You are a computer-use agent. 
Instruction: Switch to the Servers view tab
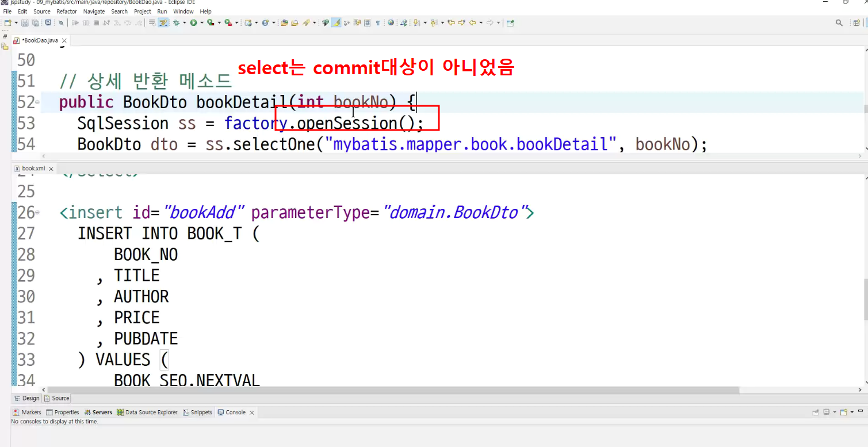(x=98, y=412)
